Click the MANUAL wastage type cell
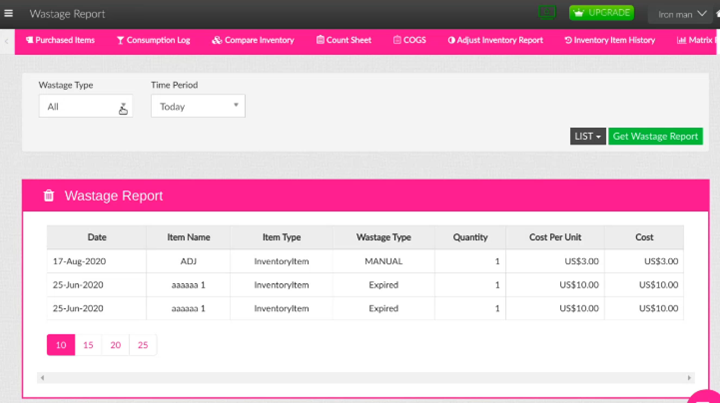The image size is (720, 403). (x=383, y=261)
